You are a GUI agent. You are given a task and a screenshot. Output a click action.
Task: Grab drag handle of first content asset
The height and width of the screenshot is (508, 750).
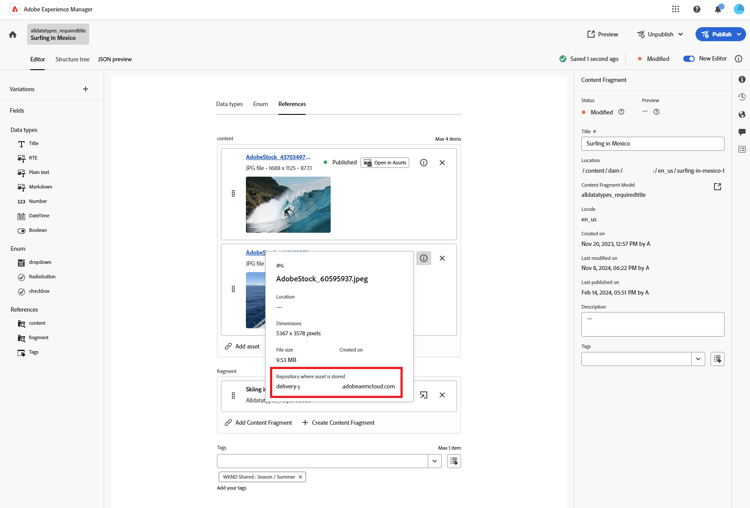coord(233,193)
